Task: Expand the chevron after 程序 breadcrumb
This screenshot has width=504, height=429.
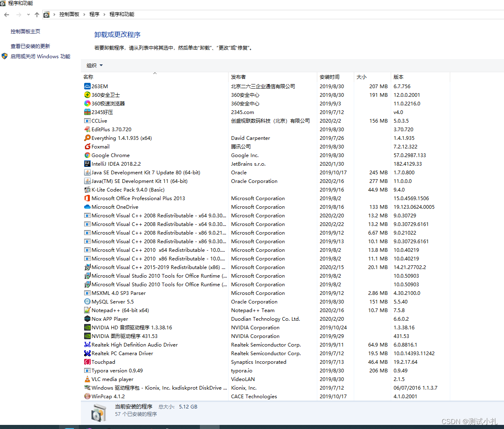Action: click(x=104, y=14)
